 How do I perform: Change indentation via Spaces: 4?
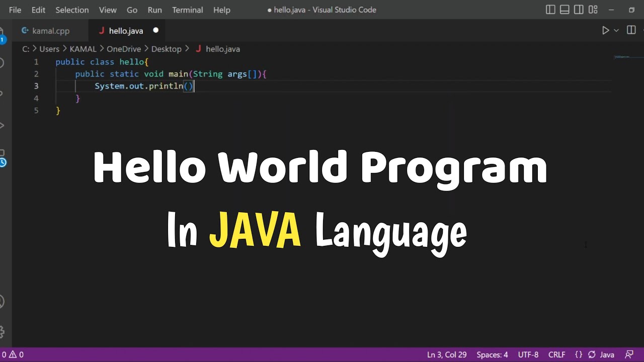pos(492,354)
